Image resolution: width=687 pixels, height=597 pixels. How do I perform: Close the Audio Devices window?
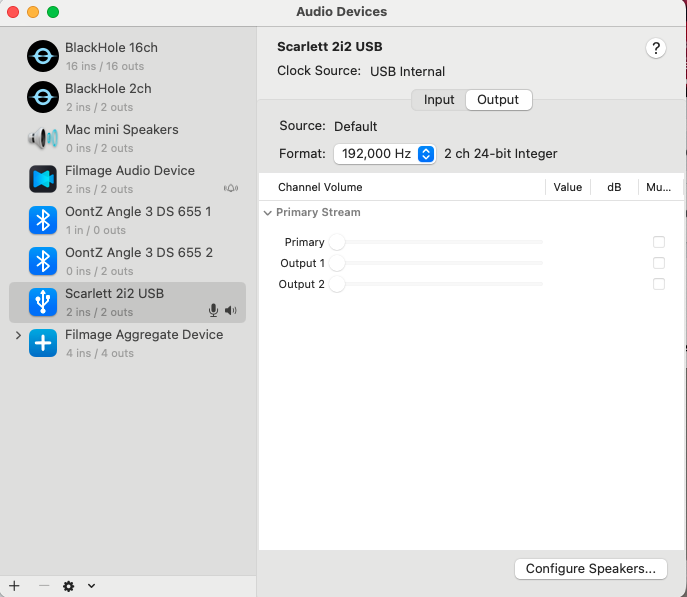coord(13,12)
